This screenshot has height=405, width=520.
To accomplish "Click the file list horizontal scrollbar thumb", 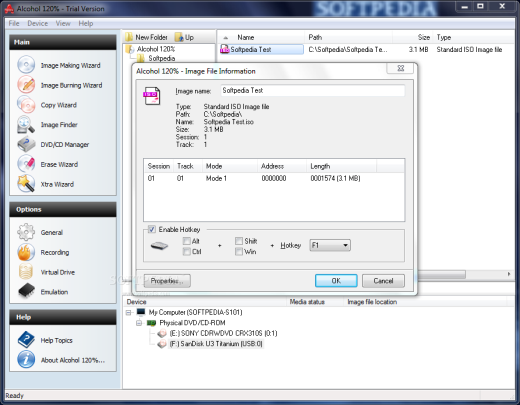I will [x=441, y=274].
